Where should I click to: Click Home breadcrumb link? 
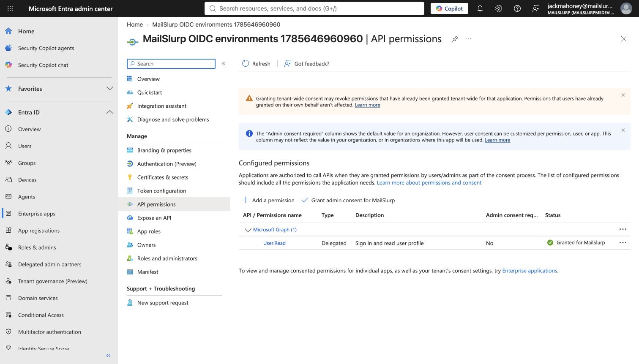click(135, 24)
